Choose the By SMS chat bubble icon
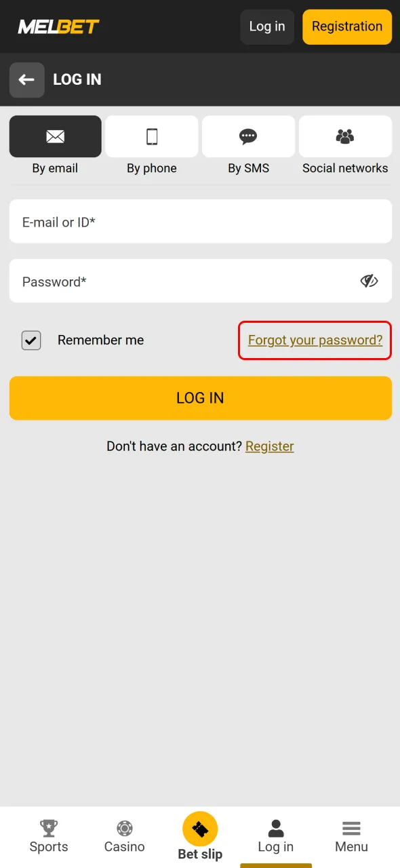400x868 pixels. [248, 136]
